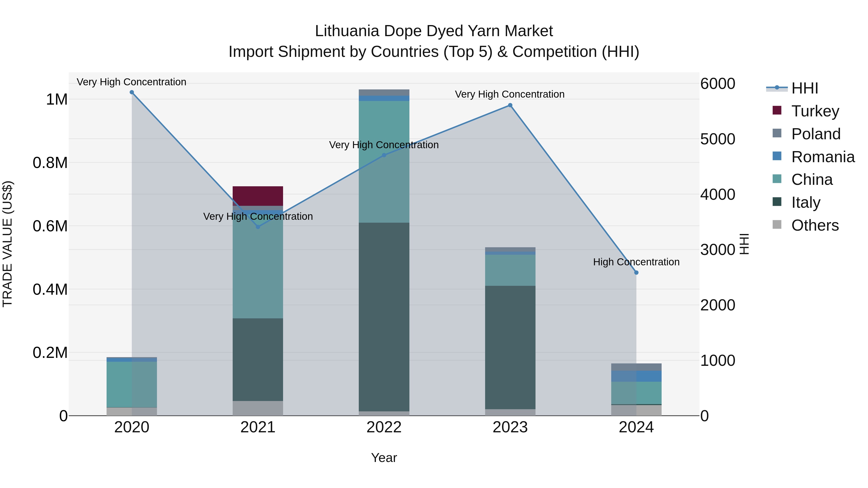
Task: Select the China segment of the 2021 bar
Action: click(x=258, y=266)
